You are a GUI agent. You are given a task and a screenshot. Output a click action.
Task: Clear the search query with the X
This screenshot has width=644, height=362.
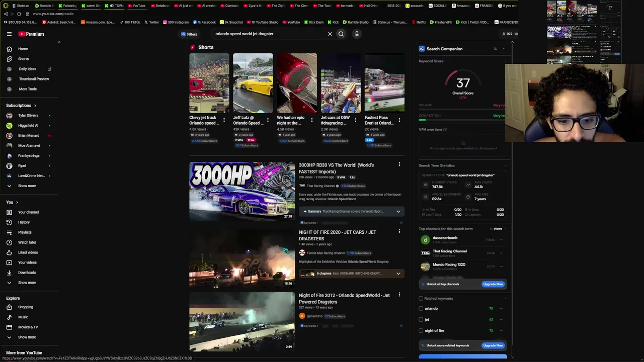(x=330, y=34)
